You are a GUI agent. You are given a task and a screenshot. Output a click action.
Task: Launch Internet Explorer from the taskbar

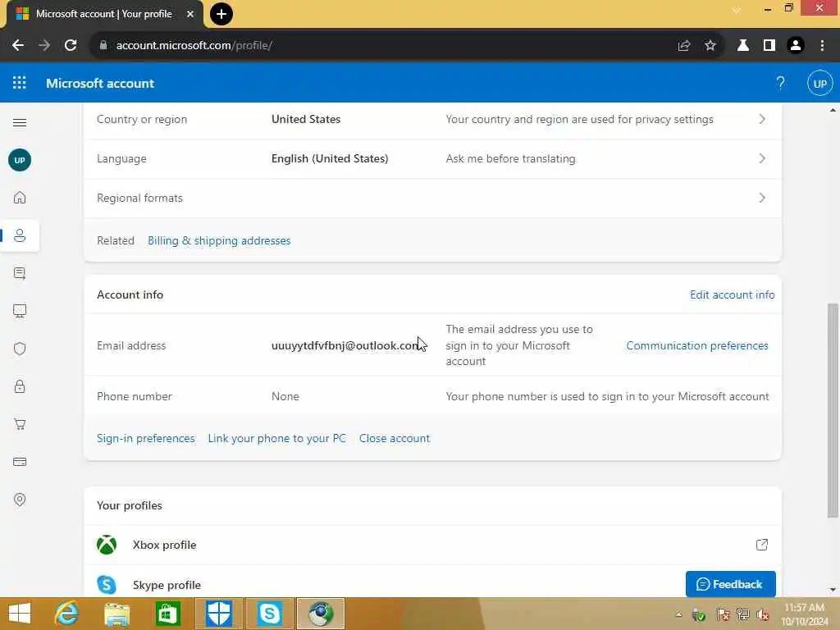coord(66,614)
